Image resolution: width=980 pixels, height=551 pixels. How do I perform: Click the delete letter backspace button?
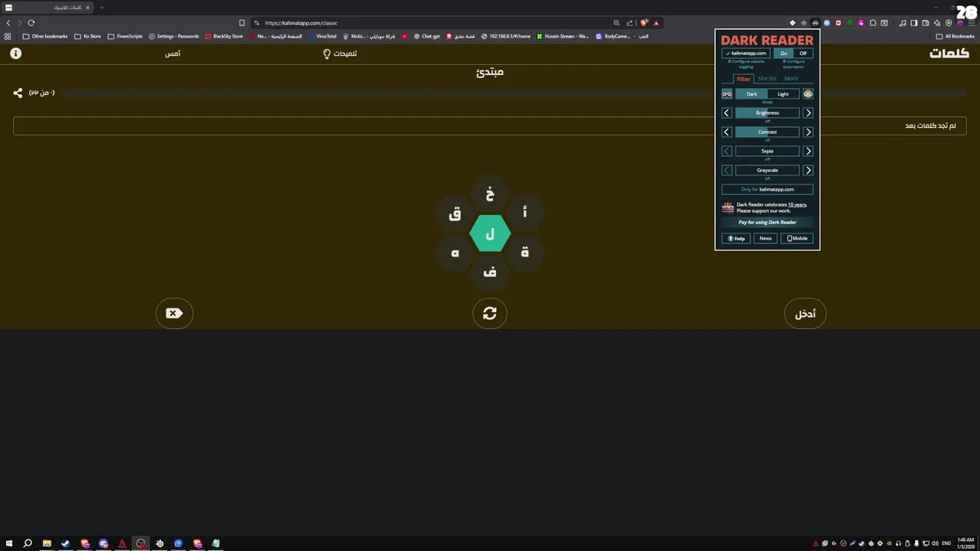[x=175, y=314]
